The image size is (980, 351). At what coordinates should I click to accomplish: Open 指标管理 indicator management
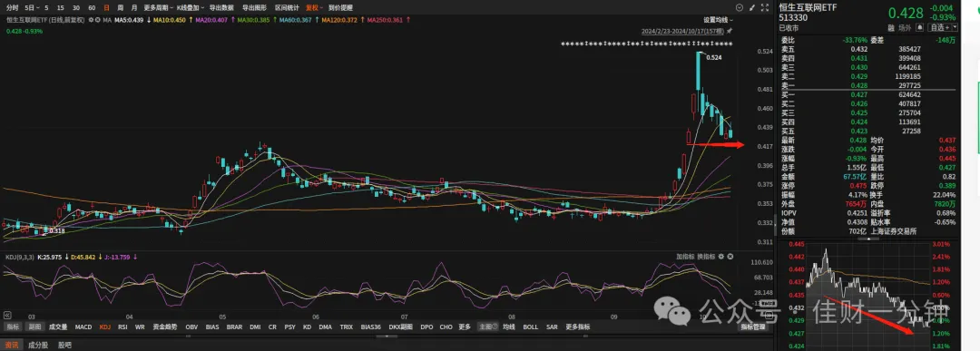coord(753,327)
